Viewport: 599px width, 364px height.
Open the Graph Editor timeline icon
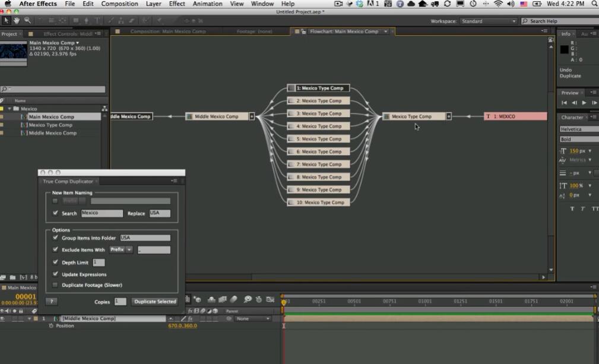(x=270, y=299)
